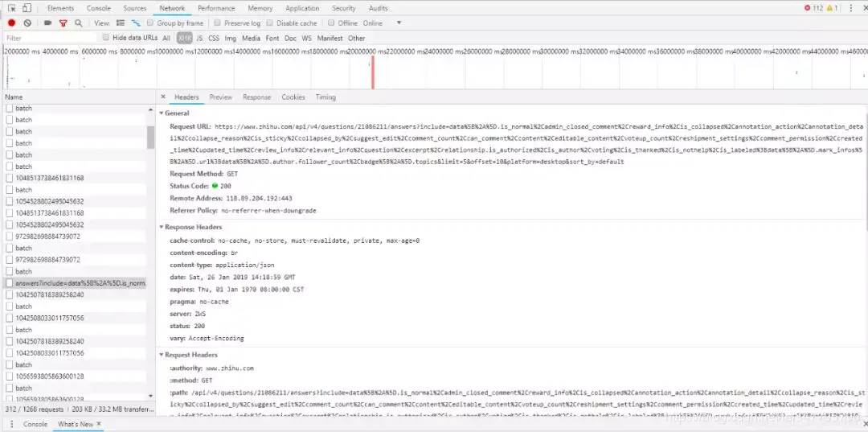Open the Memory tab
Viewport: 868px width, 432px height.
point(260,8)
